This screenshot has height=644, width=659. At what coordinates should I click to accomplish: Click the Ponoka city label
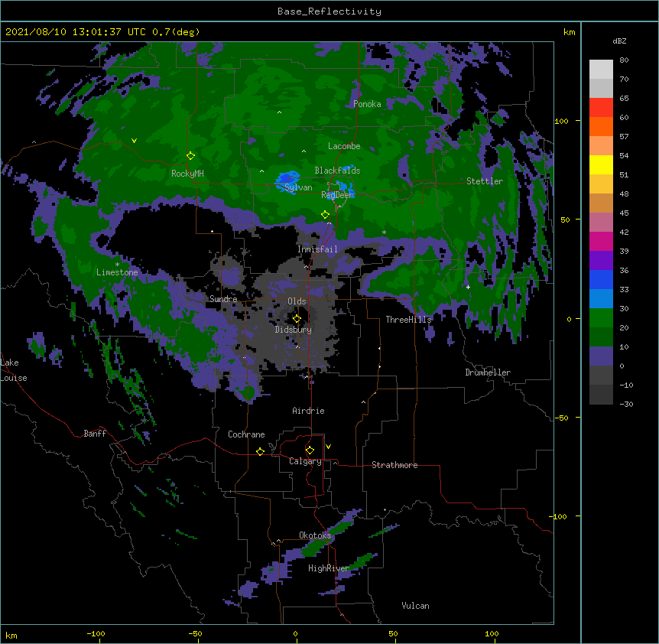367,104
